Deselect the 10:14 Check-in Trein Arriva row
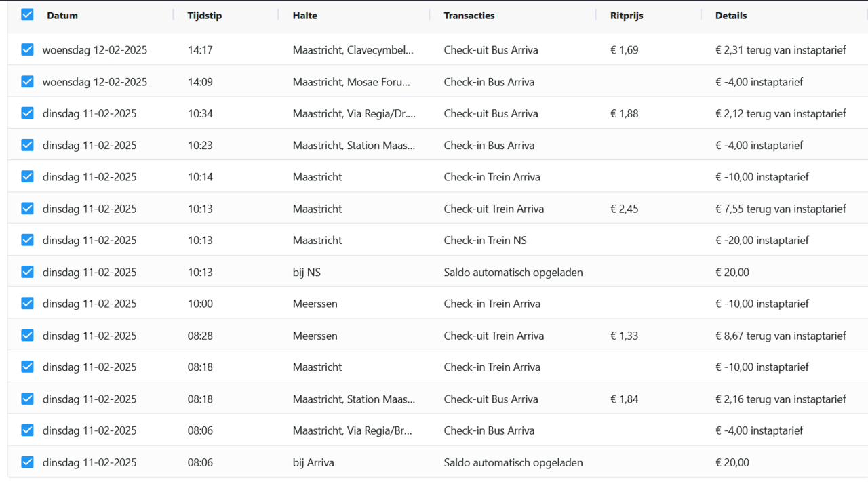Image resolution: width=868 pixels, height=482 pixels. pos(27,176)
